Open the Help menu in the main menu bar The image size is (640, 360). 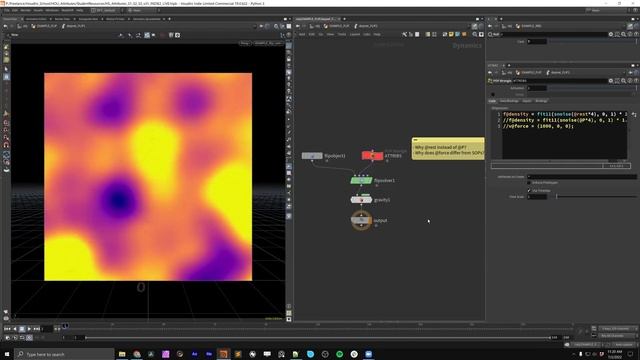80,10
